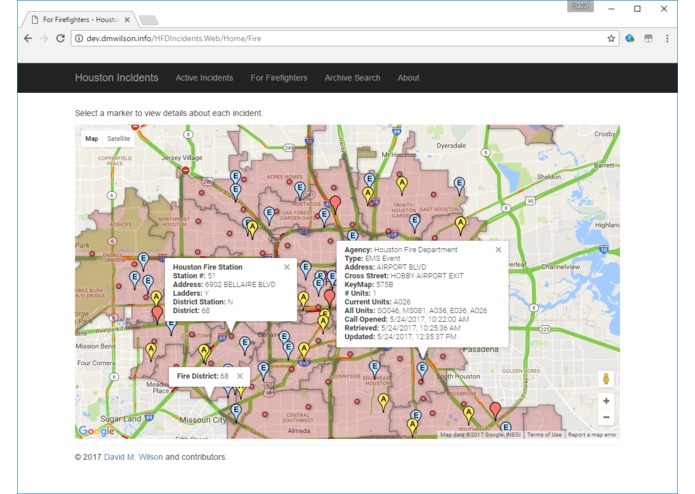Click road closure icon near Jersey Village
Viewport: 695px width, 494px height.
[186, 170]
